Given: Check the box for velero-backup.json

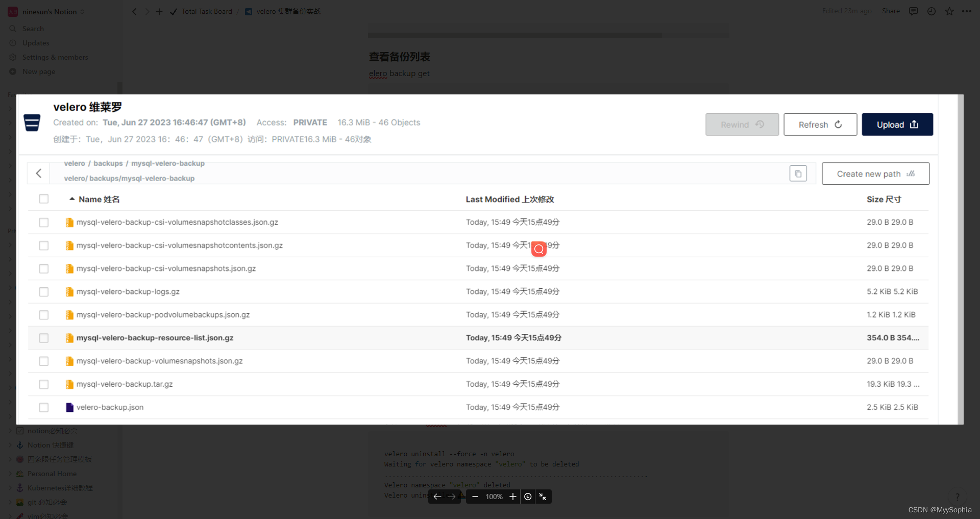Looking at the screenshot, I should coord(44,407).
